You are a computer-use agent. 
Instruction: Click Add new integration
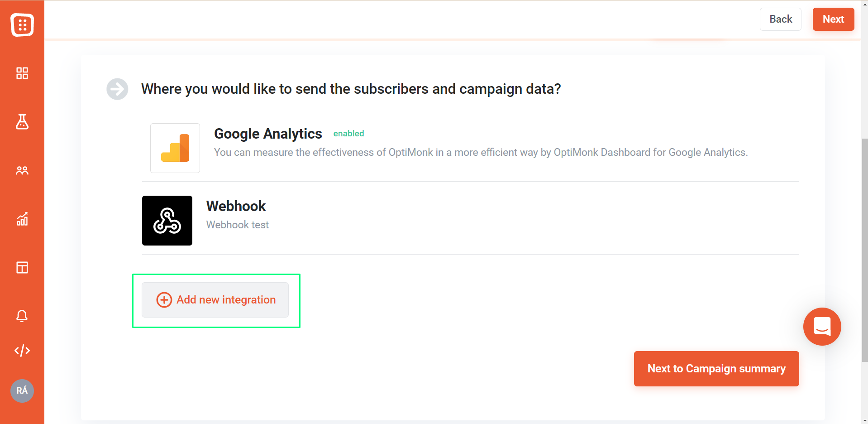coord(215,300)
